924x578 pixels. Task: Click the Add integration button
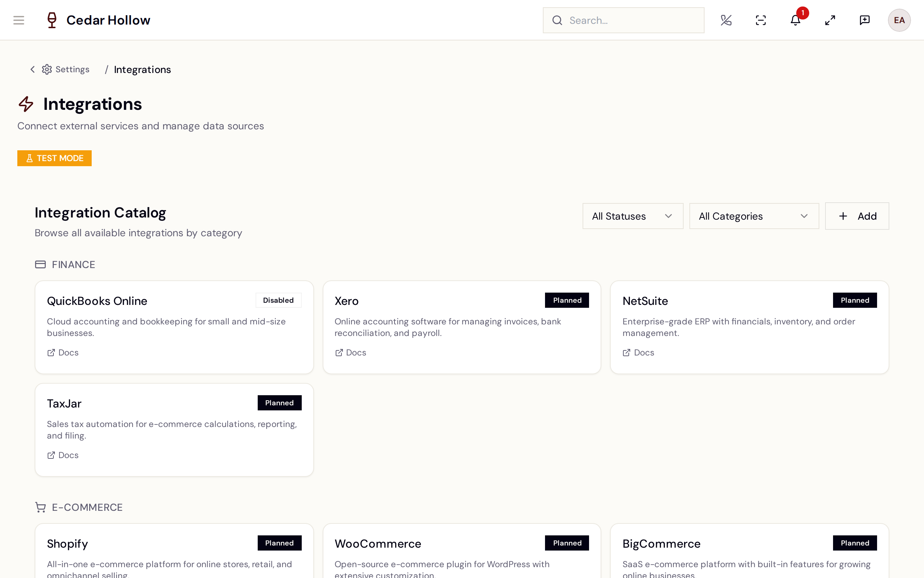pyautogui.click(x=857, y=216)
